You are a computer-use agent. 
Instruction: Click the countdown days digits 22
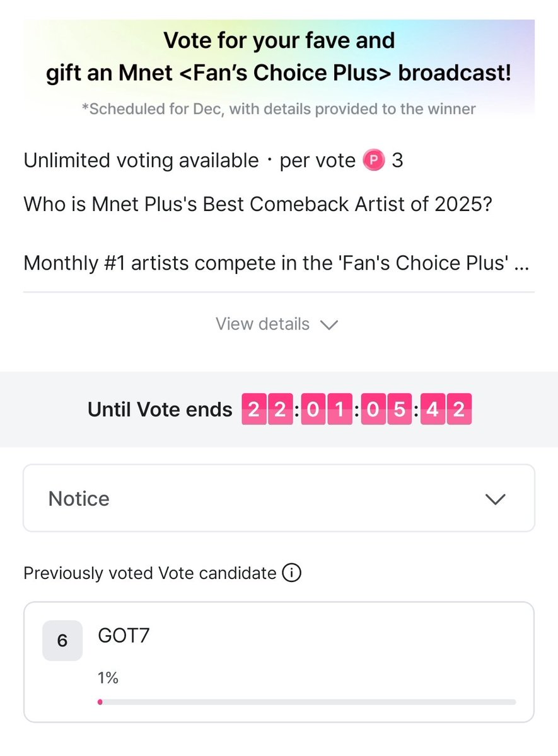point(265,410)
